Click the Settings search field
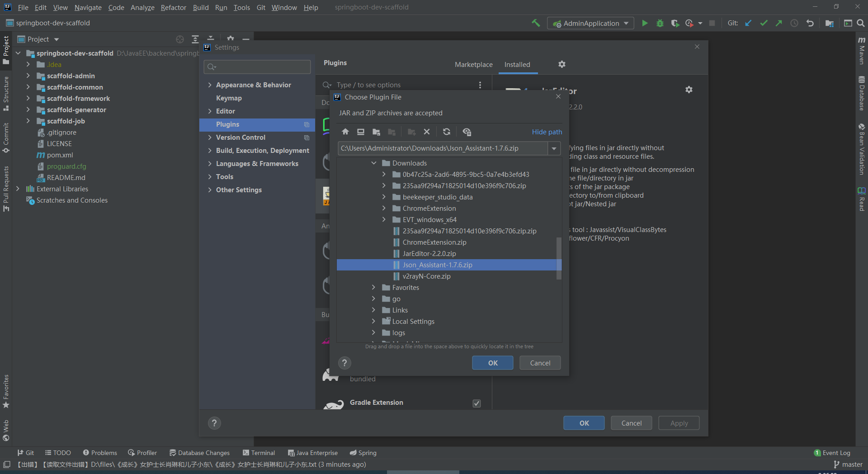The height and width of the screenshot is (474, 868). [257, 66]
